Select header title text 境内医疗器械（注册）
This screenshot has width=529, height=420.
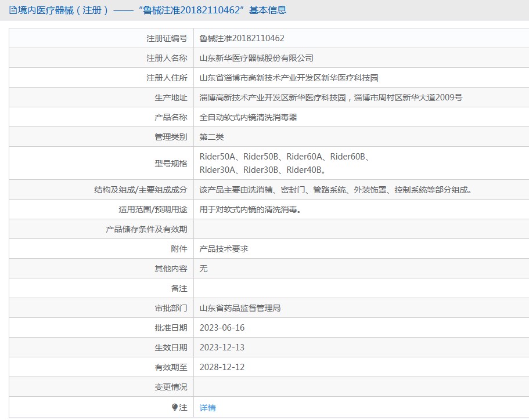[x=63, y=10]
